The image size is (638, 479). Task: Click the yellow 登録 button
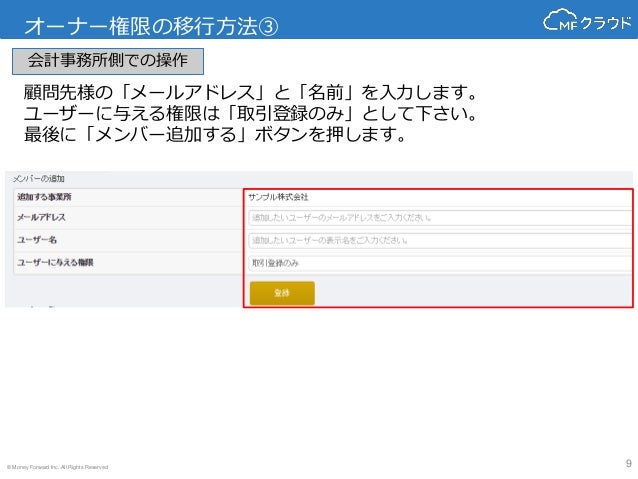coord(282,293)
